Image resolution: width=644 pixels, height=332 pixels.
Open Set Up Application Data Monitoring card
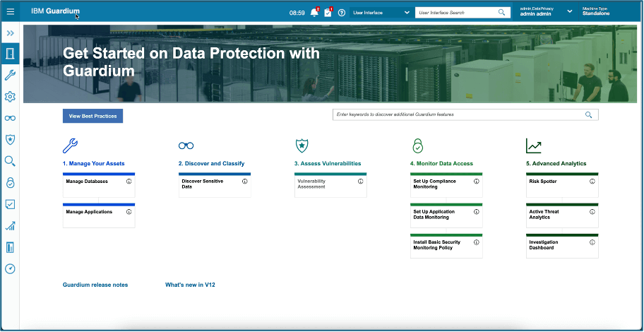tap(446, 215)
